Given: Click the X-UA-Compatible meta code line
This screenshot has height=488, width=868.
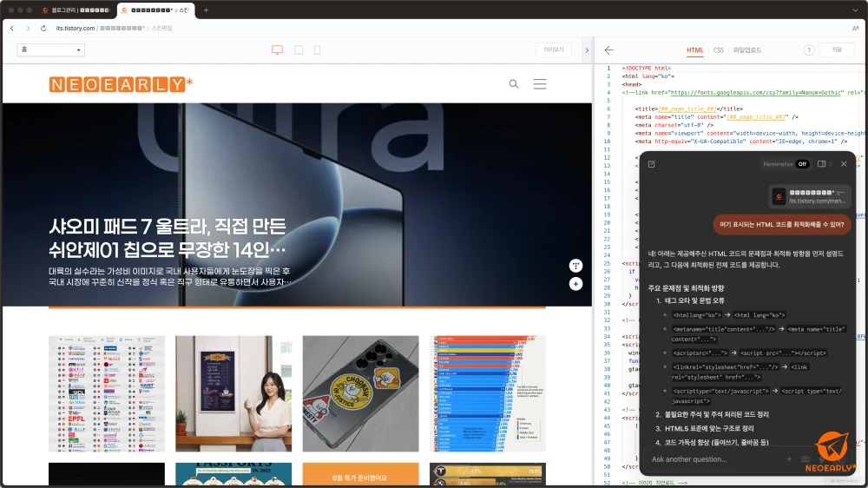Looking at the screenshot, I should click(740, 142).
